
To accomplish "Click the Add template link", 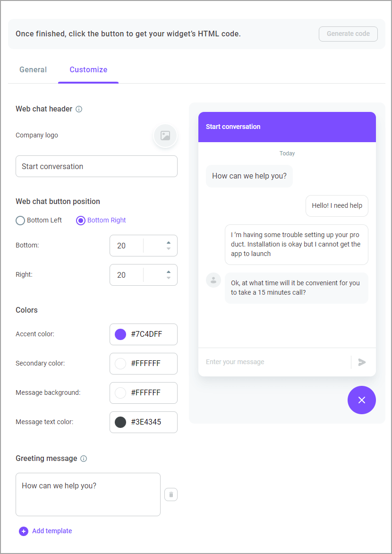I will coord(52,531).
